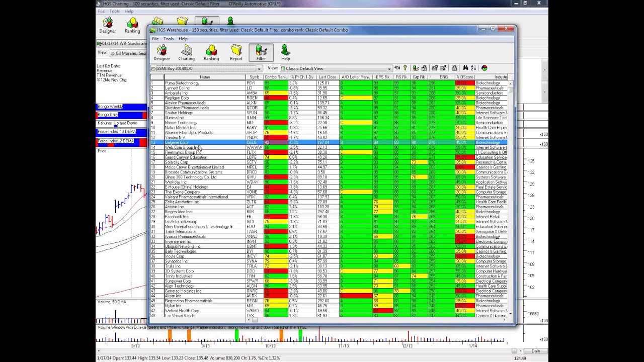Viewport: 644px width, 362px height.
Task: Open the File menu in HGS Charting window
Action: coord(101,11)
